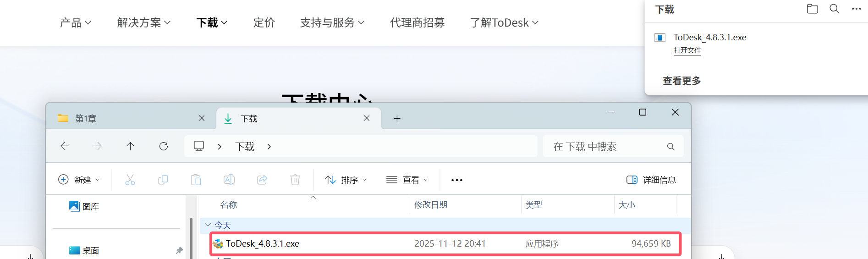The width and height of the screenshot is (868, 259).
Task: Add a new Explorer tab
Action: tap(397, 119)
